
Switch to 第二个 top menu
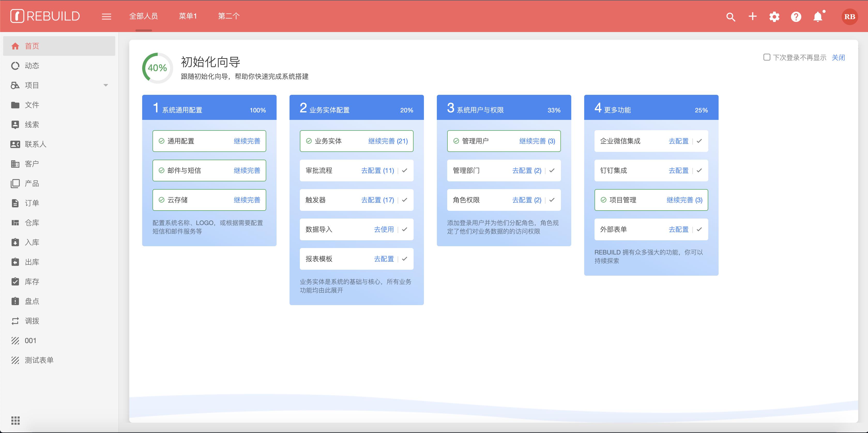(229, 16)
